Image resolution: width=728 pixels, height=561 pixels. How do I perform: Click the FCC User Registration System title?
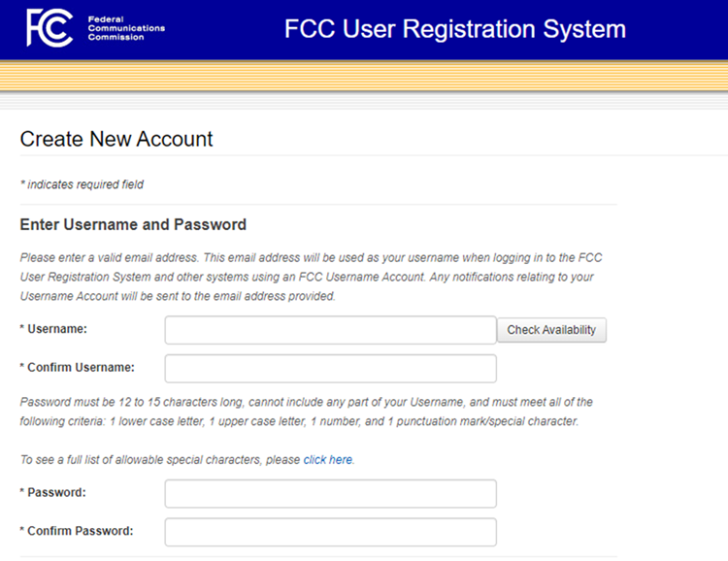point(455,29)
